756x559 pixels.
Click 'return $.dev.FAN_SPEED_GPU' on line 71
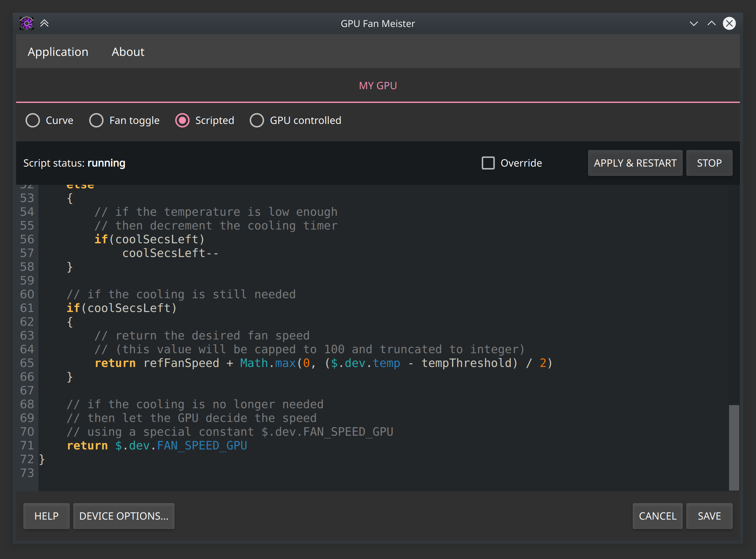tap(157, 446)
